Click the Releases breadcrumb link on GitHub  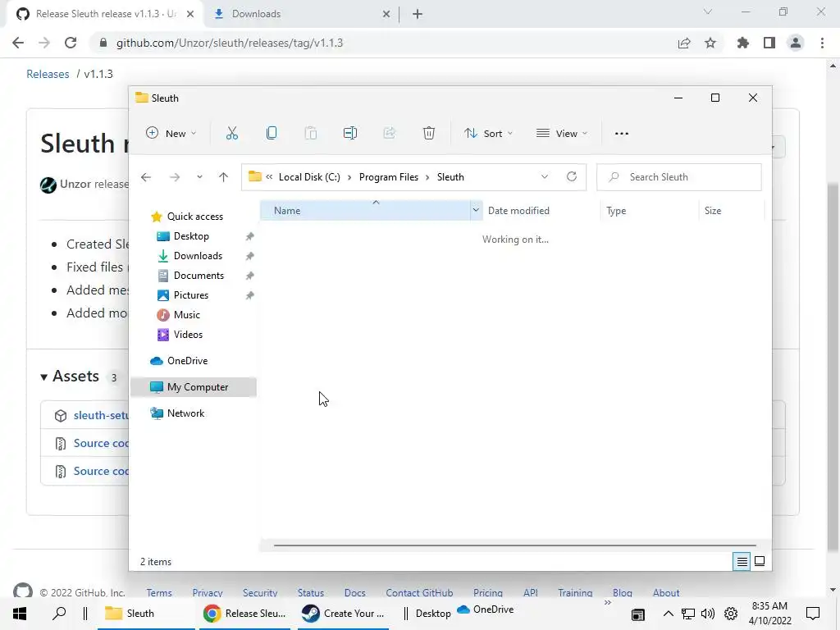pos(48,74)
